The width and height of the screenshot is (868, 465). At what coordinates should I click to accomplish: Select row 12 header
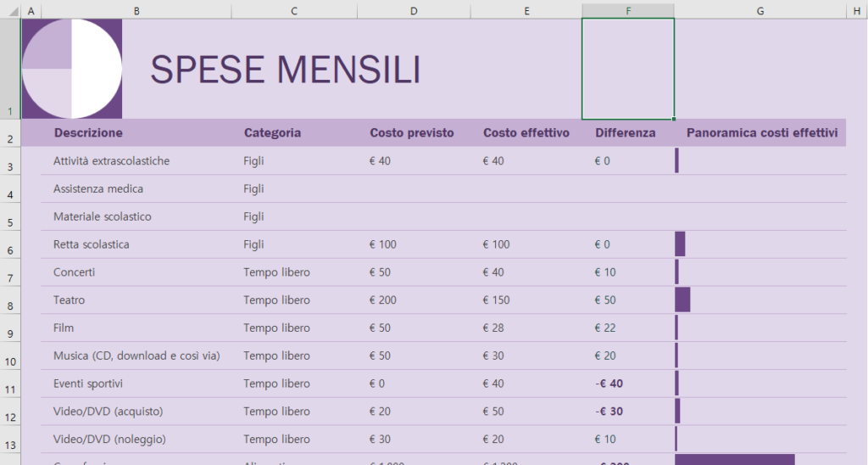pyautogui.click(x=10, y=412)
